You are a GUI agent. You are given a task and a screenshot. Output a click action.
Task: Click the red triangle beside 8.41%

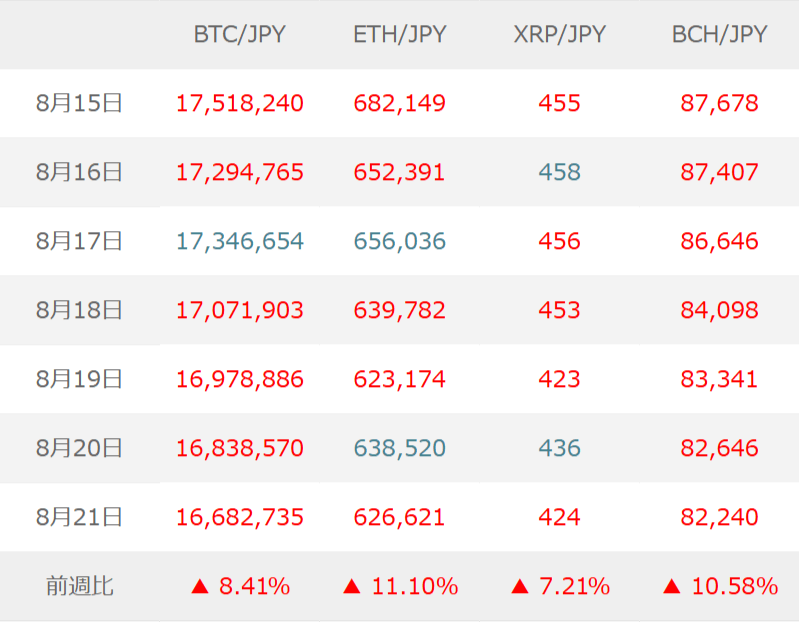pyautogui.click(x=199, y=587)
